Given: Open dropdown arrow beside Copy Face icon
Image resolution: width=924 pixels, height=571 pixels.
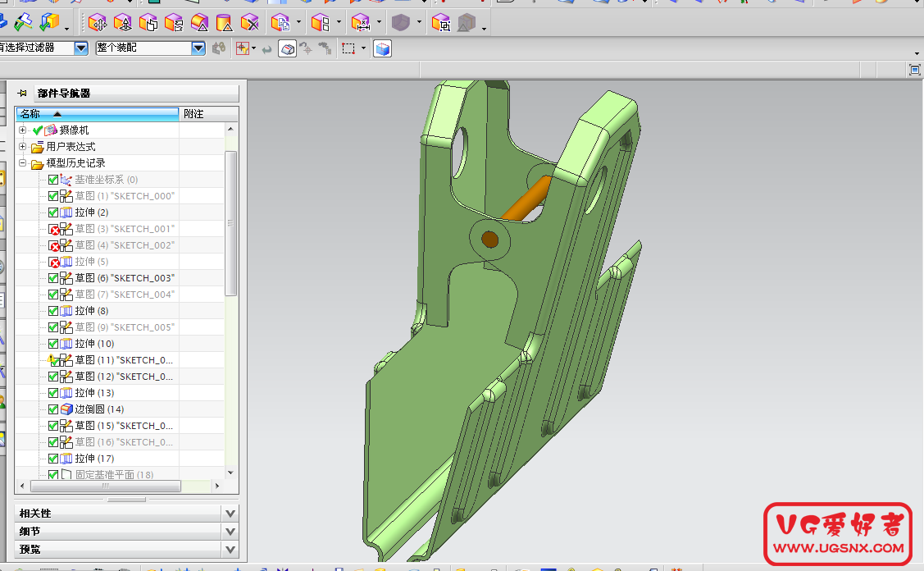Looking at the screenshot, I should pyautogui.click(x=298, y=22).
